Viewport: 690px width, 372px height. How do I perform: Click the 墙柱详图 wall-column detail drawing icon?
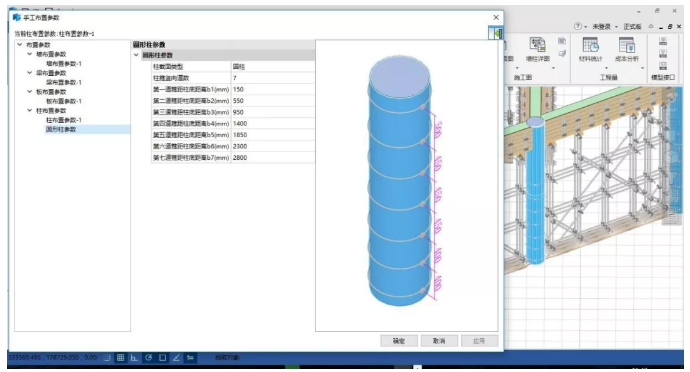point(537,45)
